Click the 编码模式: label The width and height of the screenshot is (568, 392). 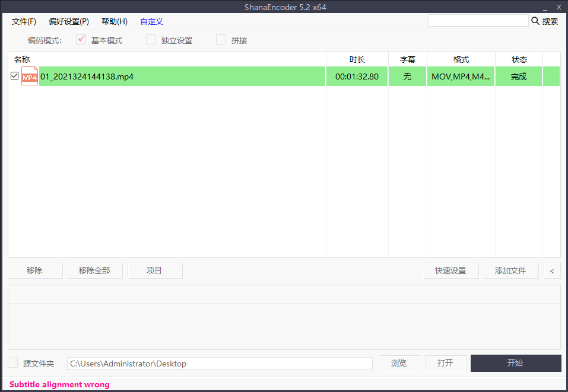click(x=45, y=40)
